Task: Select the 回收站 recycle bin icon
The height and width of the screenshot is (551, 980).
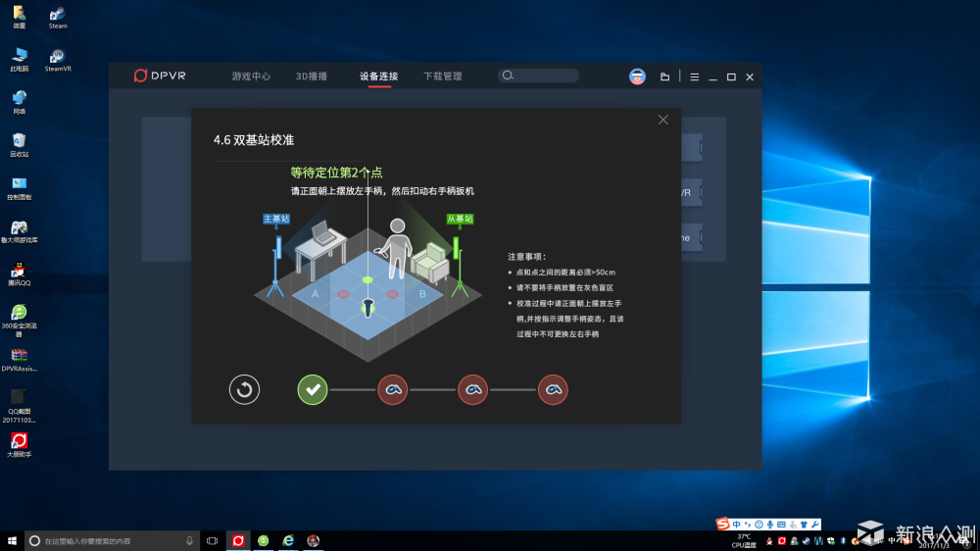Action: [x=20, y=146]
